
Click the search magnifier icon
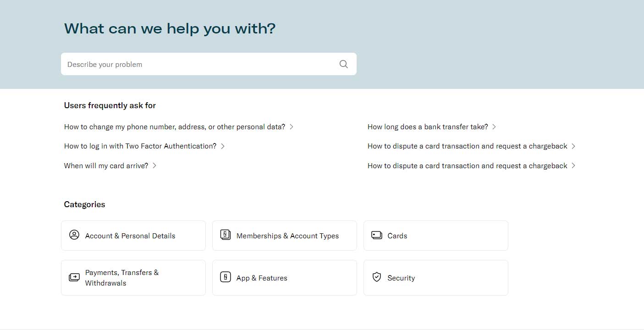343,64
